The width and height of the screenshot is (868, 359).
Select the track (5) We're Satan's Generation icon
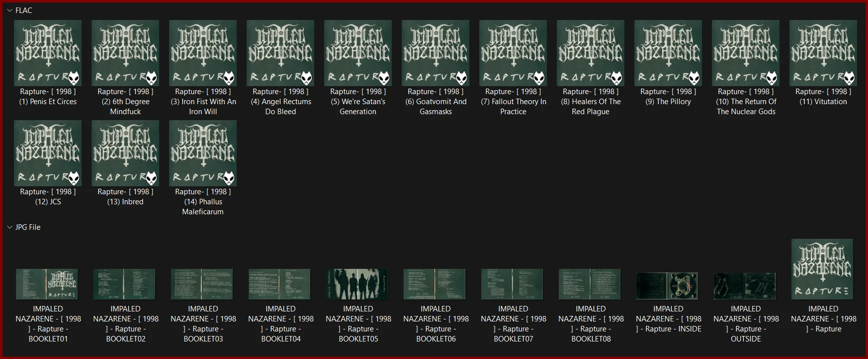358,53
